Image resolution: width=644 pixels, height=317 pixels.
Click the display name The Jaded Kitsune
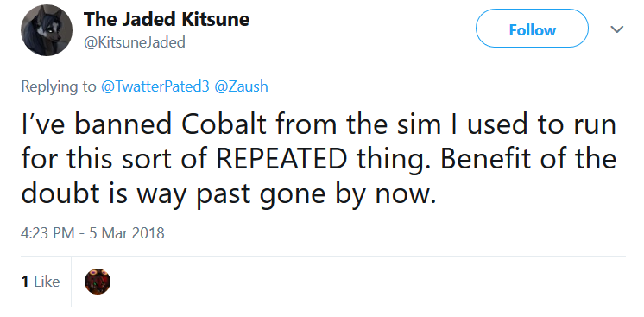167,19
